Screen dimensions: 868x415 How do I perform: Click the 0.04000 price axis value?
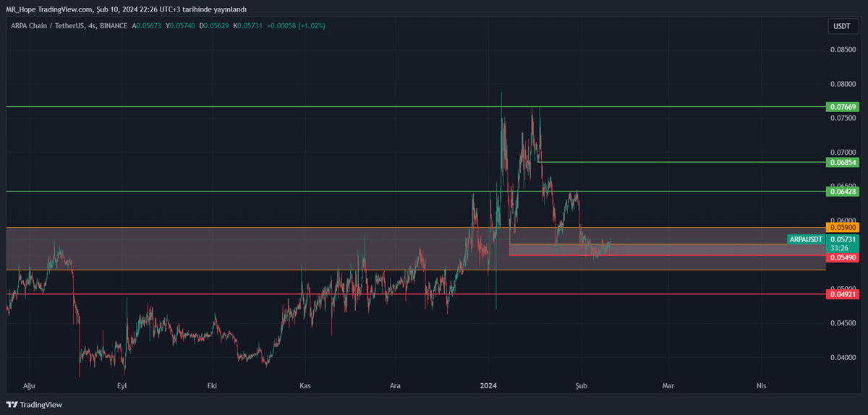coord(843,357)
